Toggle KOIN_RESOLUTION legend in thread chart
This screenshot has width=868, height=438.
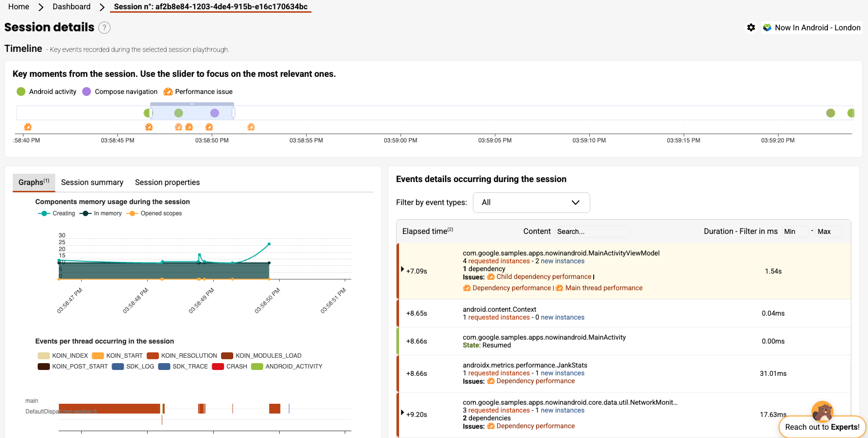pyautogui.click(x=182, y=356)
